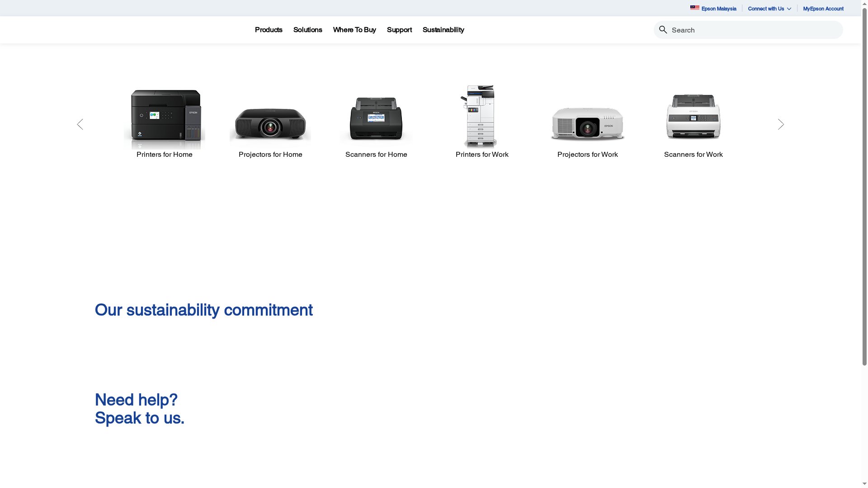Select the Support menu item

coord(399,30)
